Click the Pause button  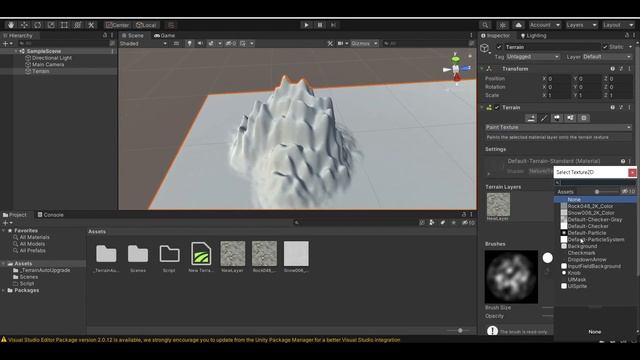click(x=320, y=25)
